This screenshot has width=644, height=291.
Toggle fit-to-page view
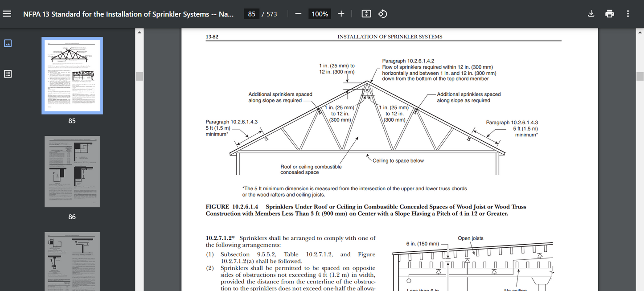click(366, 13)
